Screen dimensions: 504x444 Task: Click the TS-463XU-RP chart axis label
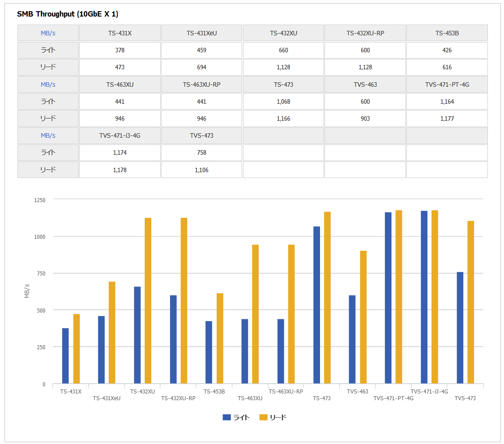pos(286,391)
